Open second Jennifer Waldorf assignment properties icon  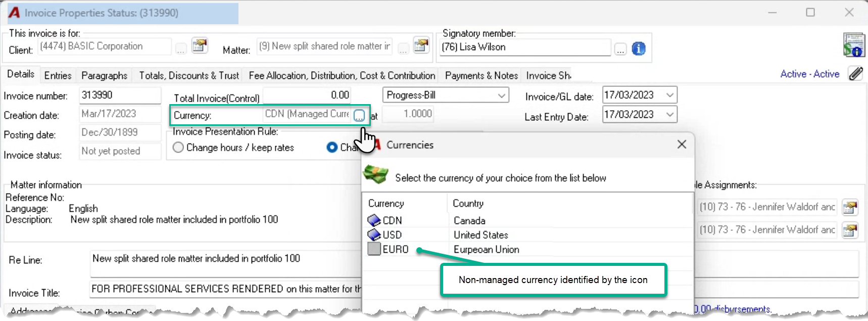(x=850, y=230)
